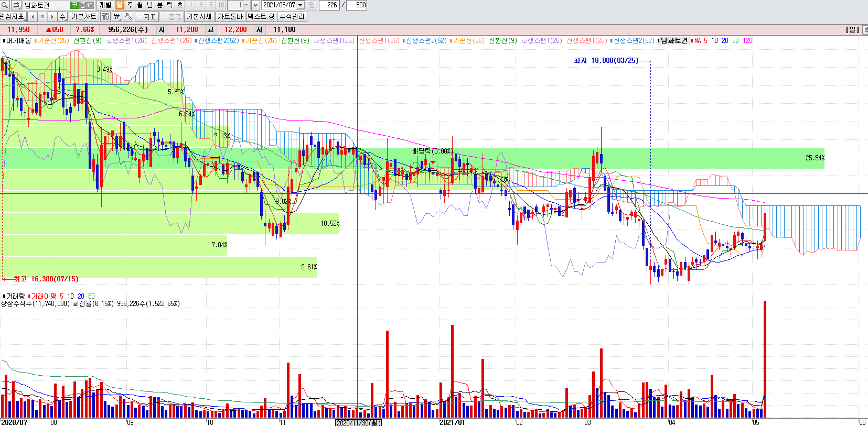This screenshot has height=426, width=868.
Task: Click the 226 bar count field
Action: click(329, 5)
